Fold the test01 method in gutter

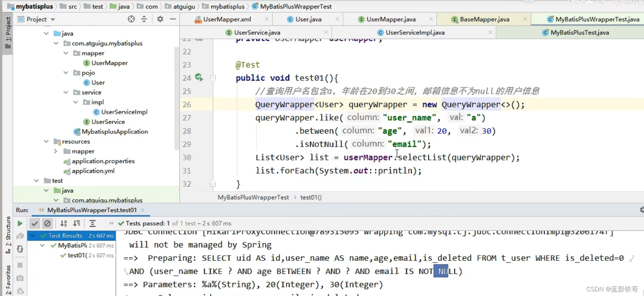[x=213, y=78]
